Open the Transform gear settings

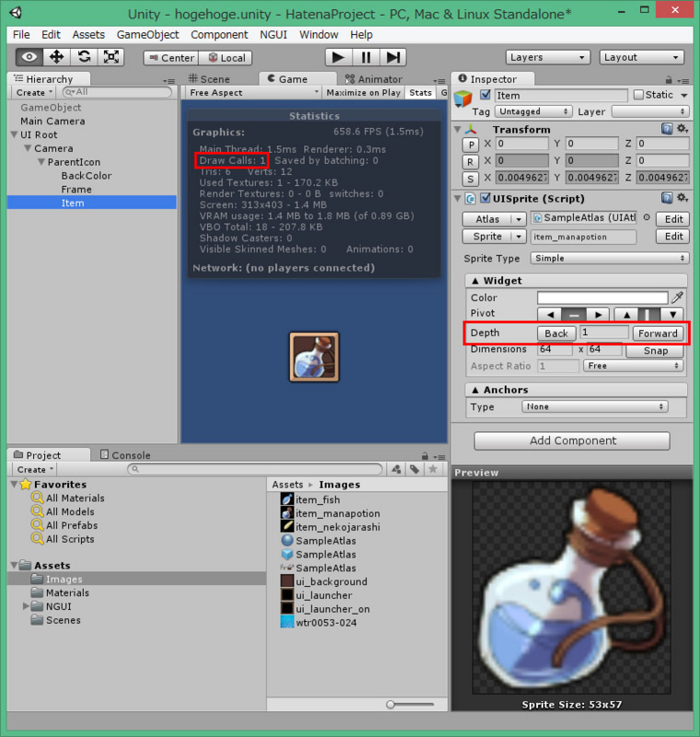tap(682, 129)
